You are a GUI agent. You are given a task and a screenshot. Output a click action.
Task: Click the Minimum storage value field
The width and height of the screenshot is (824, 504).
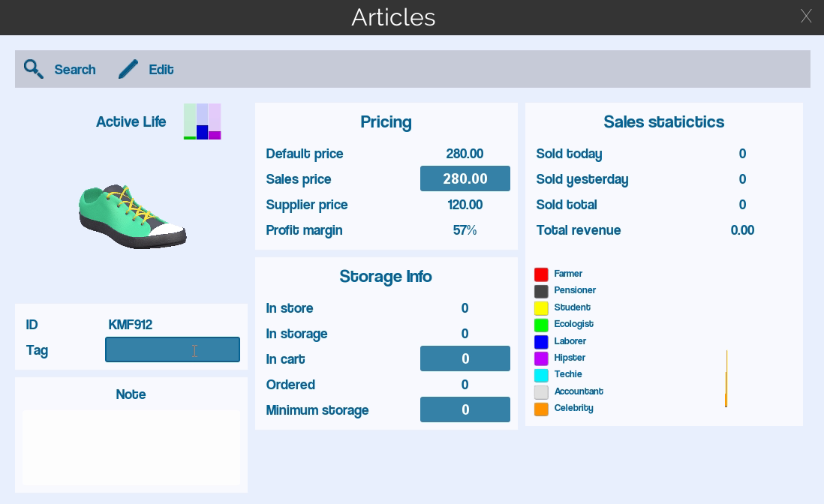pos(465,409)
